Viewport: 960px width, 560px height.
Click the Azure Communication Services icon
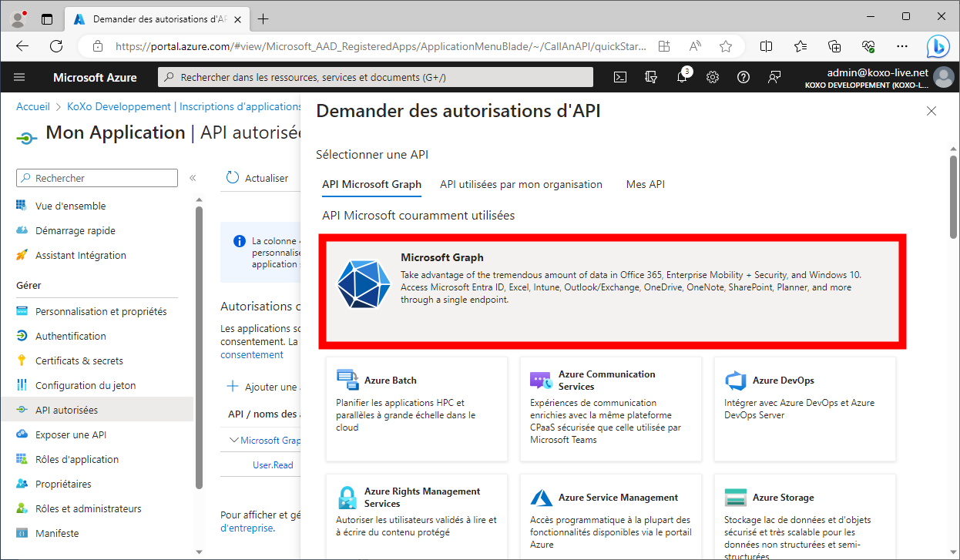(x=542, y=381)
